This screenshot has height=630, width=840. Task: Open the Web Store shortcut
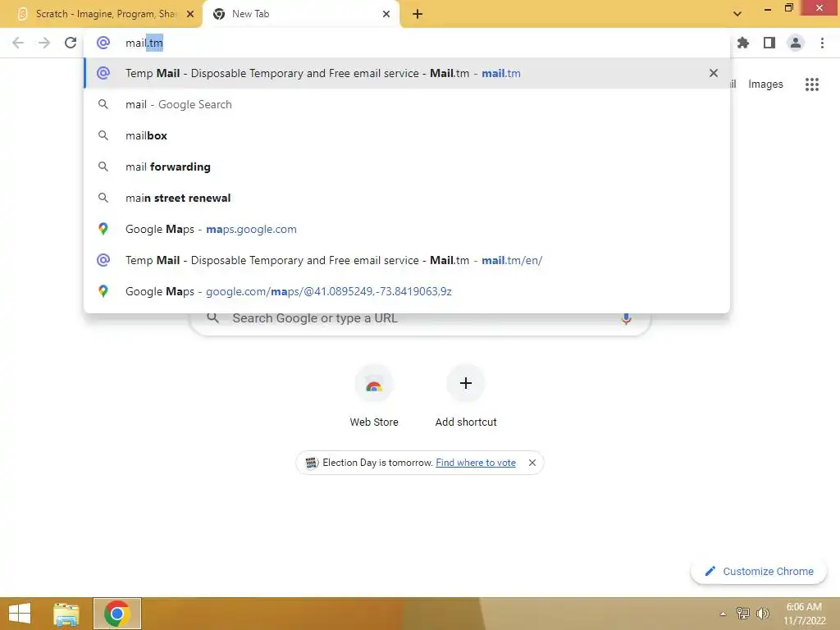pos(374,396)
